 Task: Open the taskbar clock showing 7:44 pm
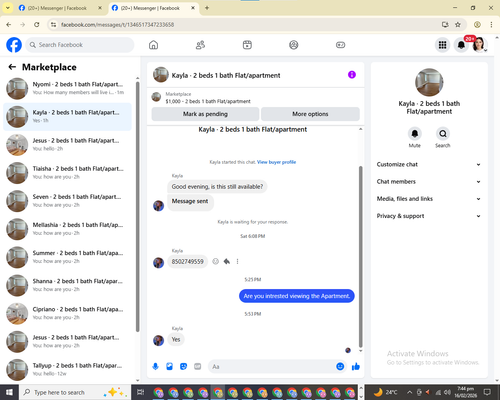point(466,392)
